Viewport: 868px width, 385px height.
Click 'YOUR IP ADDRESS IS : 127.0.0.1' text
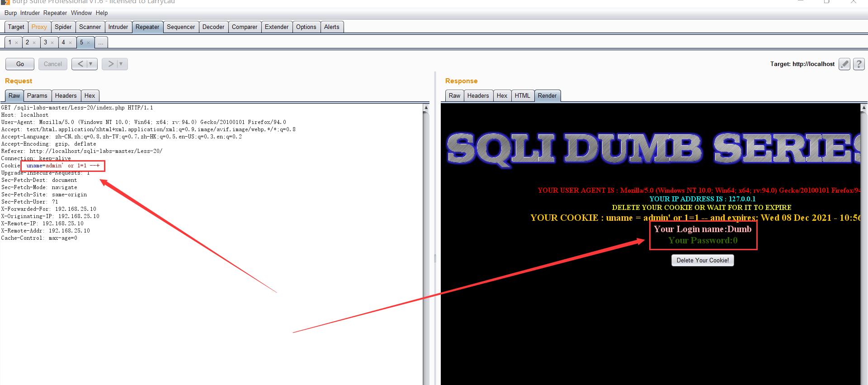pyautogui.click(x=703, y=199)
